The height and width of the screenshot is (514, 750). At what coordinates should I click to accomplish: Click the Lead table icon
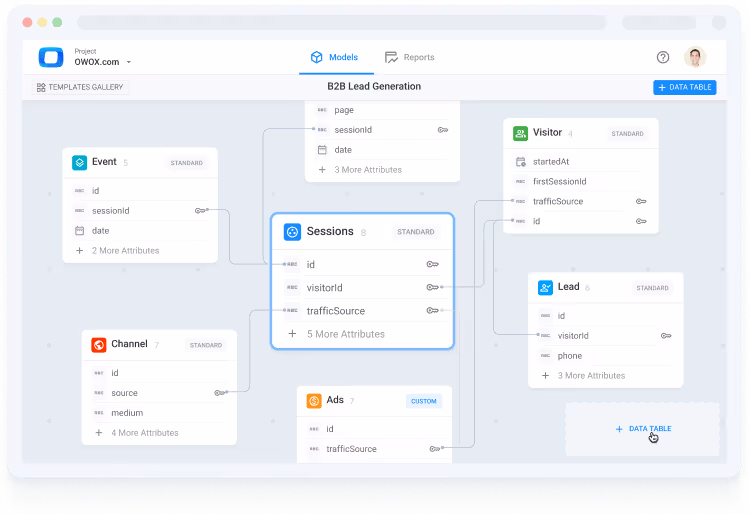point(545,287)
